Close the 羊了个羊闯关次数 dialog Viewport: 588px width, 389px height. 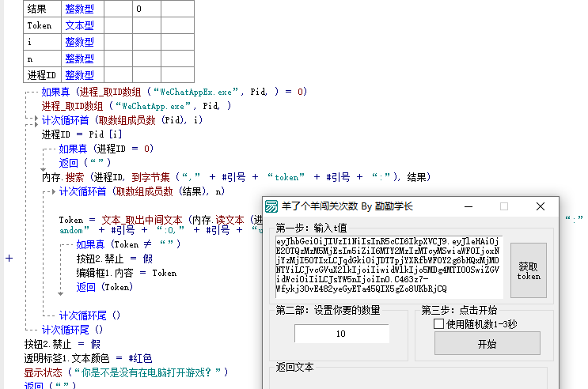click(541, 206)
